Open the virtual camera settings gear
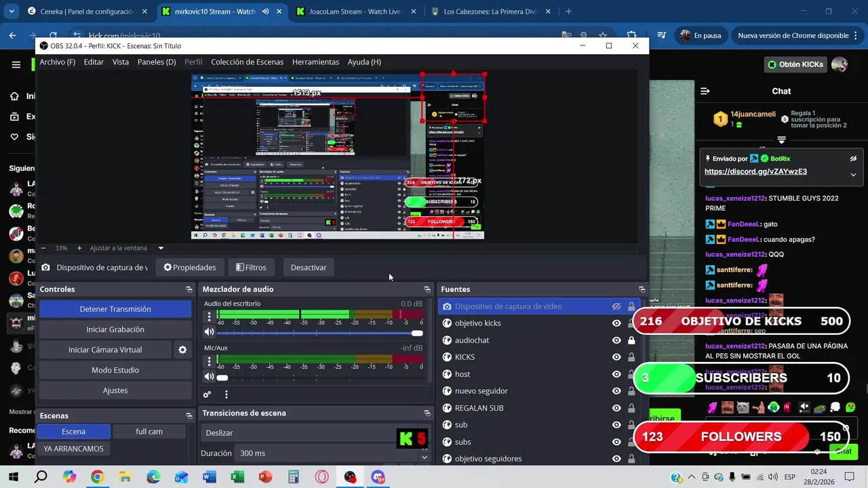The image size is (868, 488). 182,350
